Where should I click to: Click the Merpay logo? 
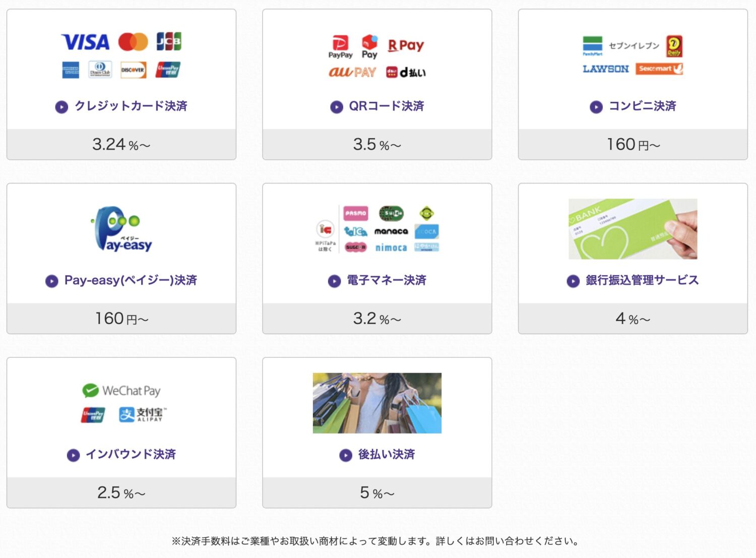369,46
